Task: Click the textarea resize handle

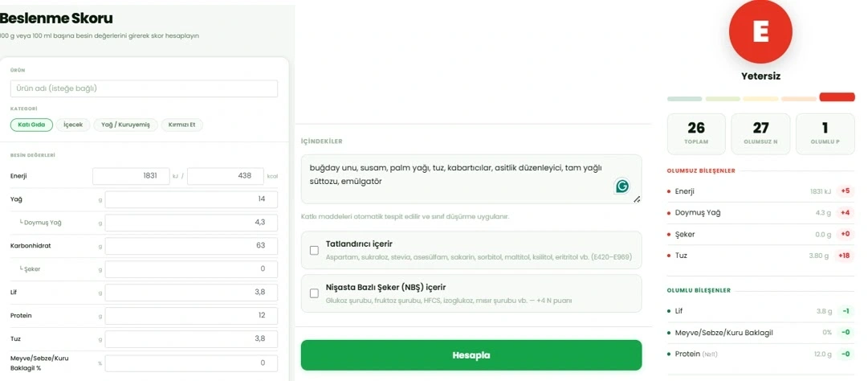Action: tap(638, 199)
